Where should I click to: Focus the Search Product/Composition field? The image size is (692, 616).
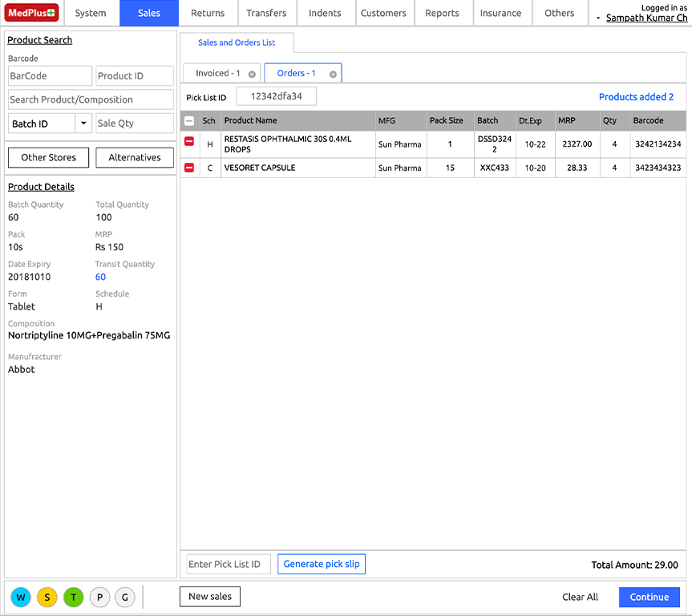click(x=91, y=99)
